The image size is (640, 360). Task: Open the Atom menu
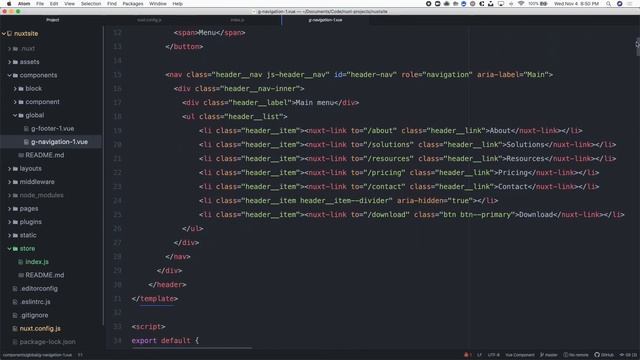(24, 4)
